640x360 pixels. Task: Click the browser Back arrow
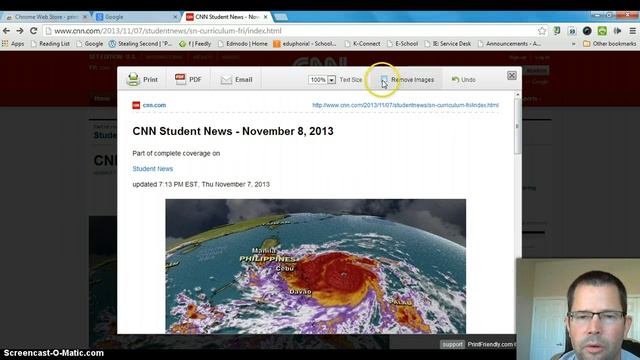(6, 31)
